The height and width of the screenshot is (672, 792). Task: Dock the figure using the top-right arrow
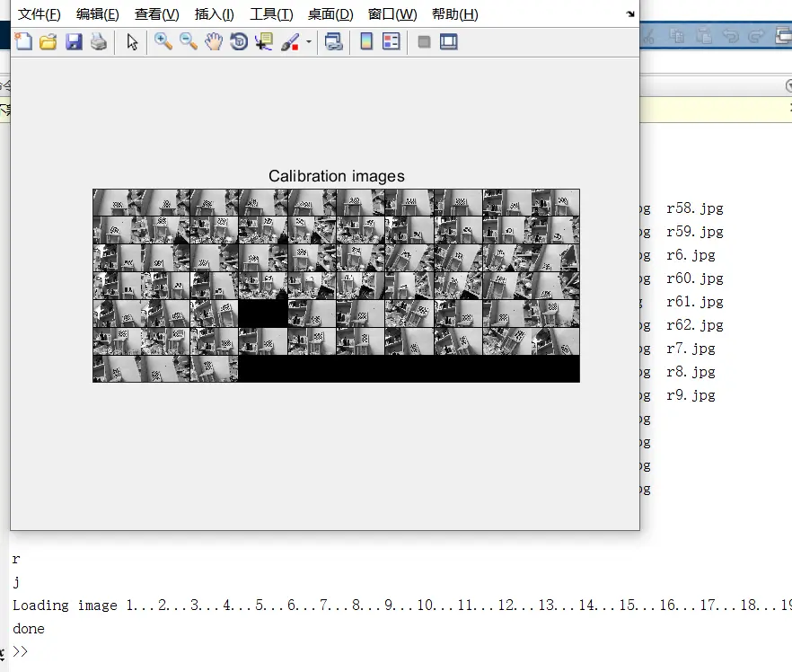coord(629,14)
